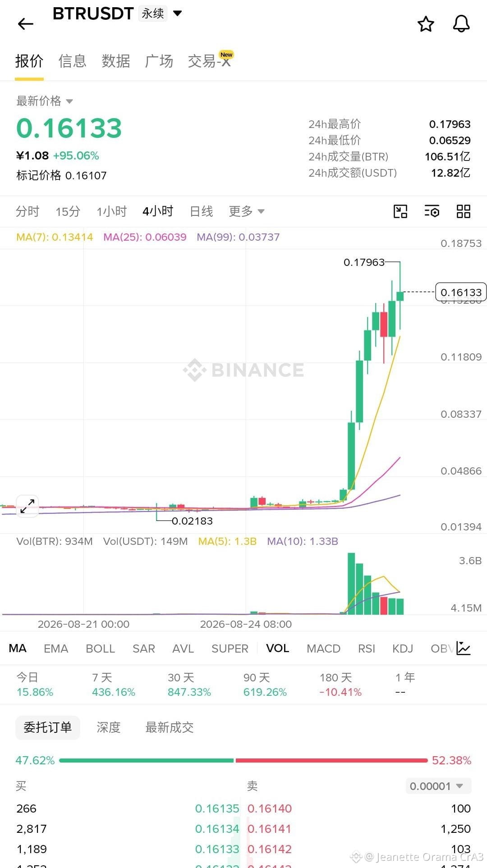Tap the large 0.16133 last price
Image resolution: width=487 pixels, height=868 pixels.
[x=69, y=128]
